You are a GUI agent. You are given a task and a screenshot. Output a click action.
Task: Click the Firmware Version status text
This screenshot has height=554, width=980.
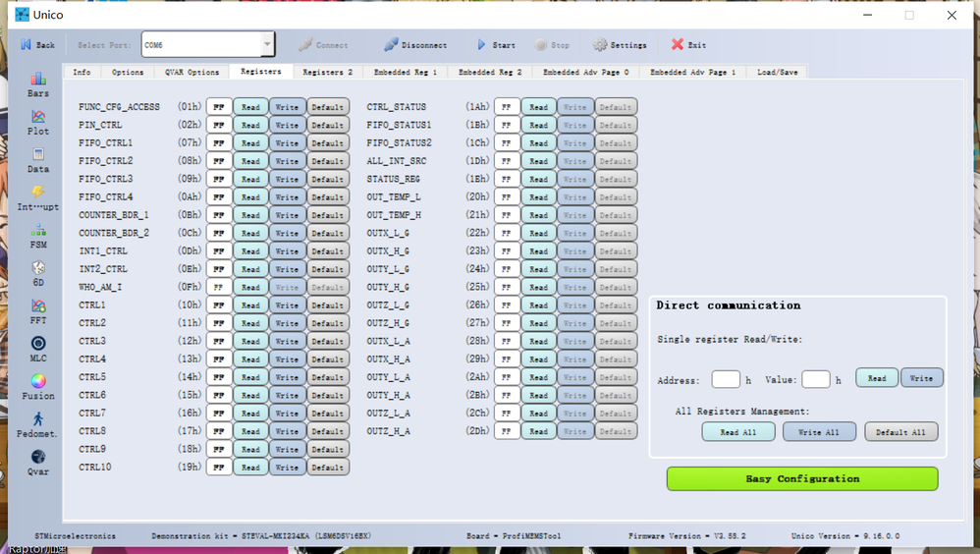[x=686, y=536]
